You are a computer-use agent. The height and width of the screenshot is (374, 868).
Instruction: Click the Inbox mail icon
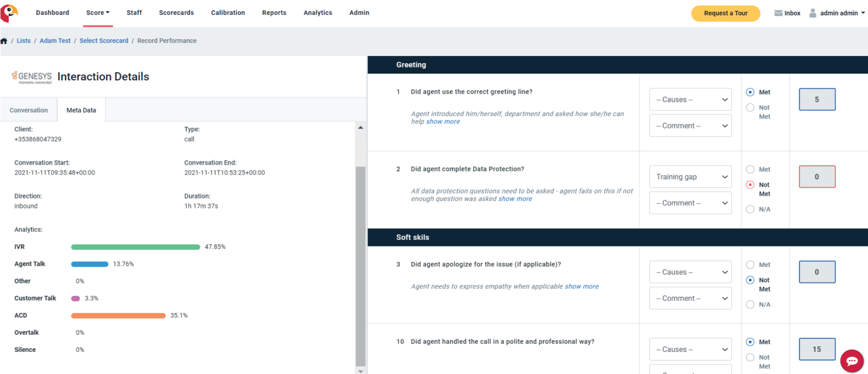coord(778,12)
